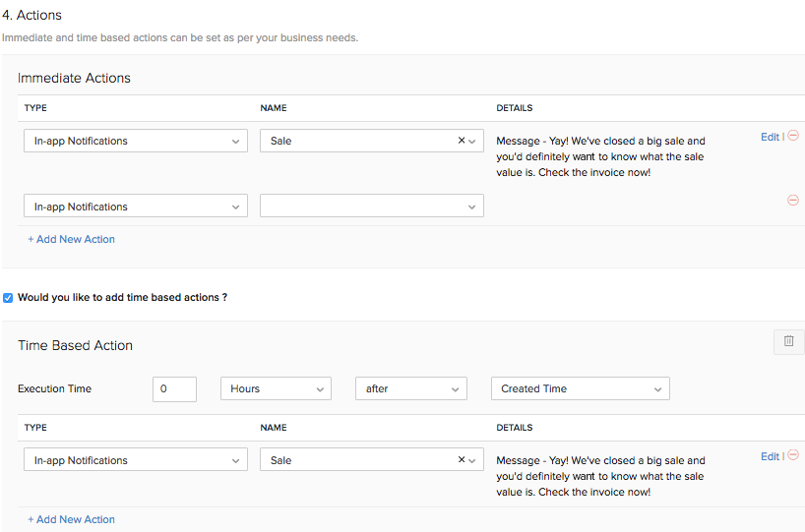The image size is (805, 532).
Task: Add New Action under Immediate Actions
Action: coord(71,239)
